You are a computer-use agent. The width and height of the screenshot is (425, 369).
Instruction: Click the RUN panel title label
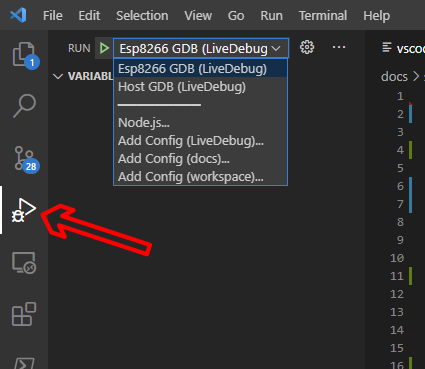79,48
